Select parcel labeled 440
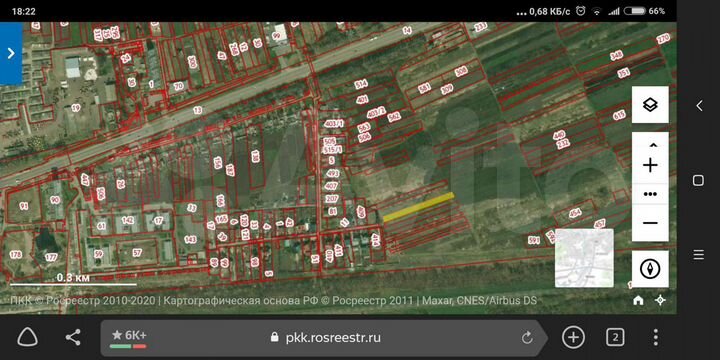720x360 pixels. (x=558, y=135)
